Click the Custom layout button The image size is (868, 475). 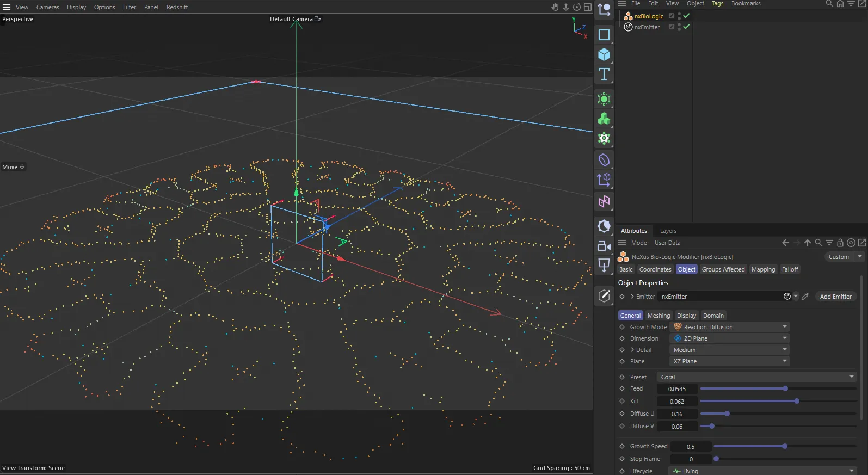[839, 257]
